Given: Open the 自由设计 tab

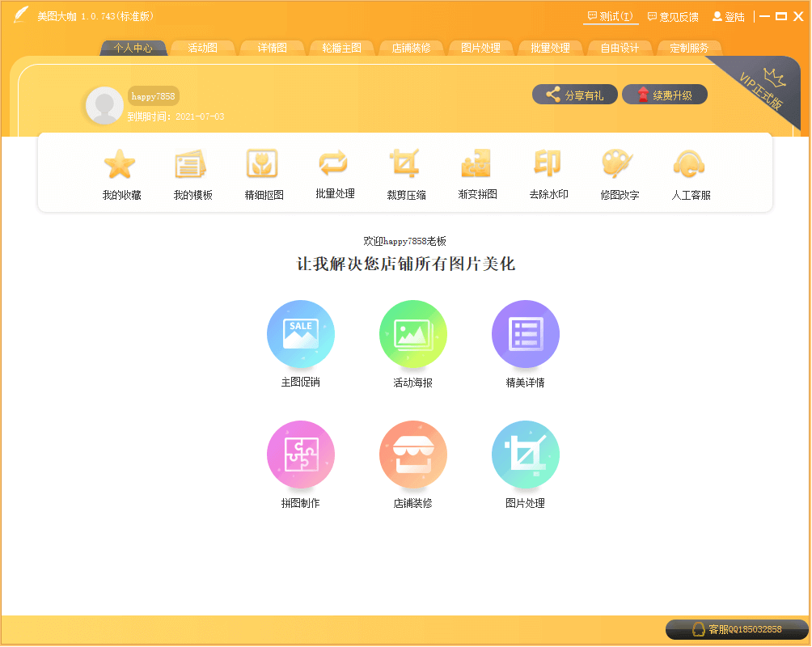Looking at the screenshot, I should (620, 48).
